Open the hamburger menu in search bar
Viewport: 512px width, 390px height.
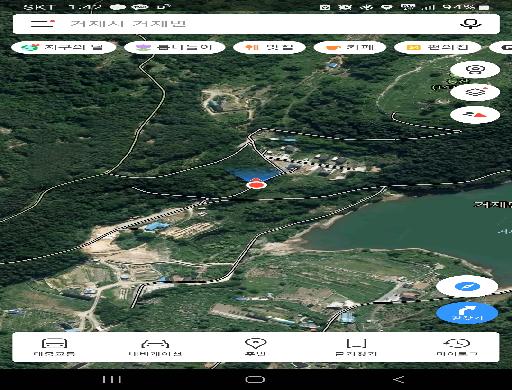(42, 23)
